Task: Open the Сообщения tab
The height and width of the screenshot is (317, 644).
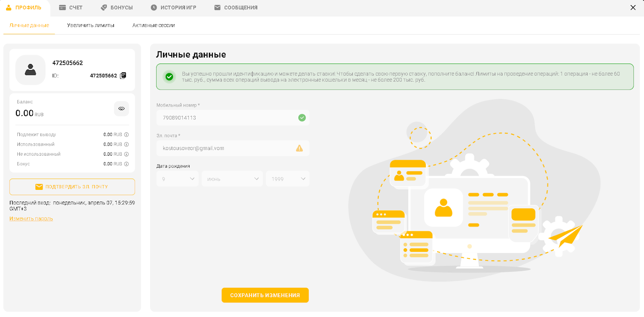Action: tap(236, 8)
